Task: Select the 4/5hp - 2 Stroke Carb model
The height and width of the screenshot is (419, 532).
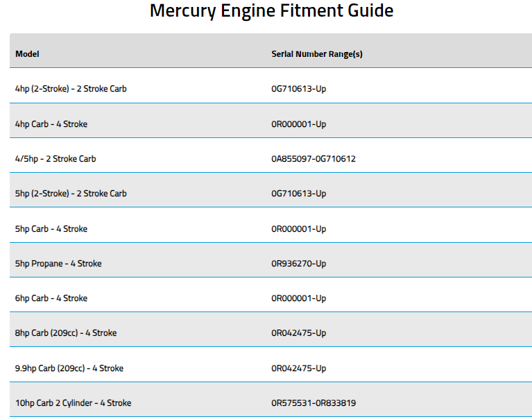Action: pos(55,159)
